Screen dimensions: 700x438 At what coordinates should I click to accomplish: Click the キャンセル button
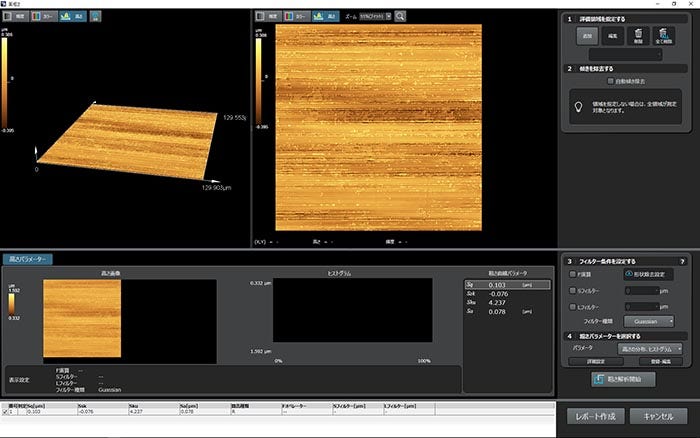click(x=659, y=416)
